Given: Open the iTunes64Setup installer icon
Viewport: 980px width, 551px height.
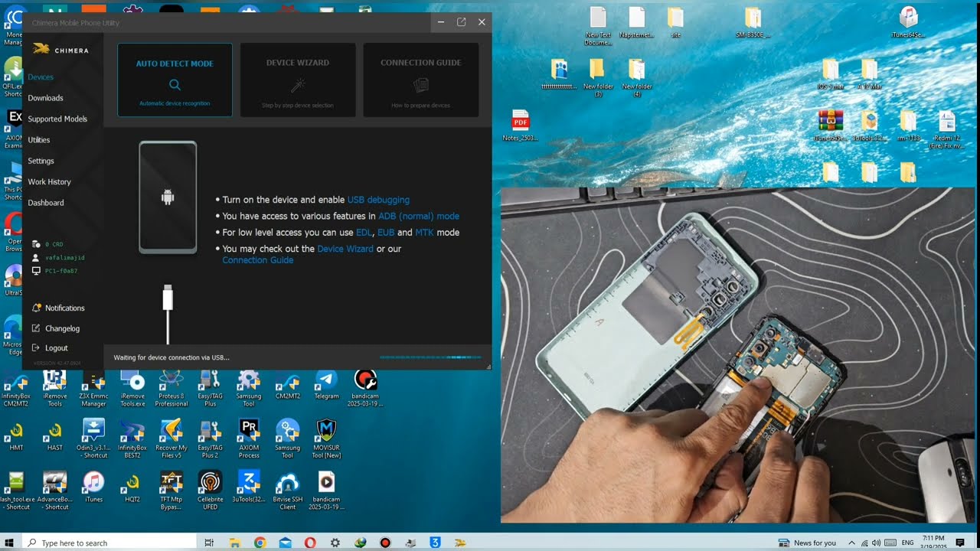Looking at the screenshot, I should point(908,23).
